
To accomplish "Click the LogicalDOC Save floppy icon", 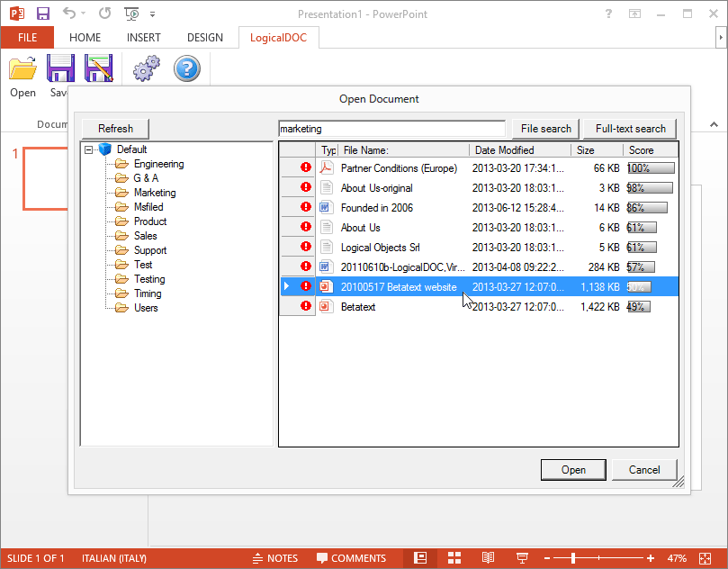I will coord(60,68).
